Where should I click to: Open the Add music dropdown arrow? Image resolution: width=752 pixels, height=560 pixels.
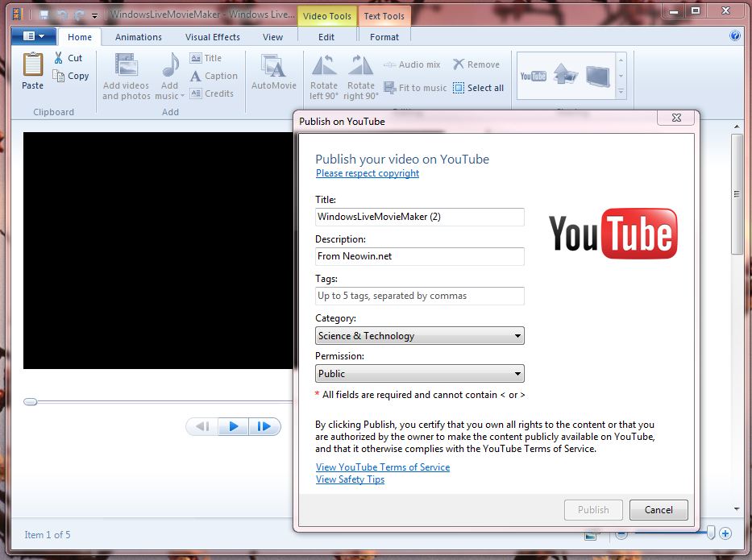pyautogui.click(x=182, y=96)
